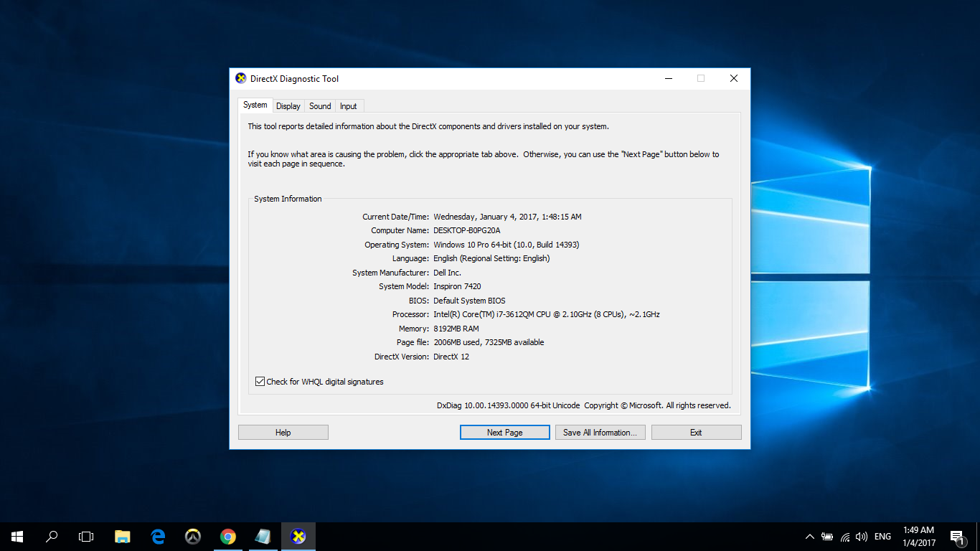Launch Google Chrome from taskbar
The width and height of the screenshot is (980, 551).
click(x=228, y=536)
